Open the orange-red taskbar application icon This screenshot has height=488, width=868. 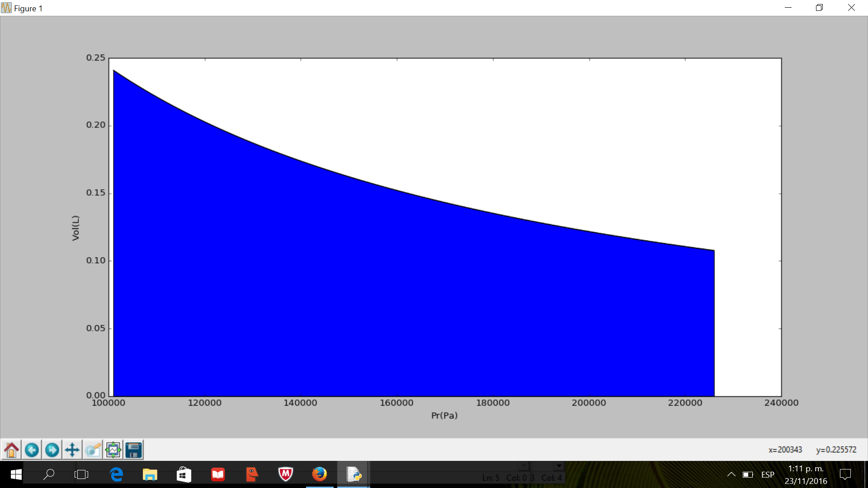point(252,474)
